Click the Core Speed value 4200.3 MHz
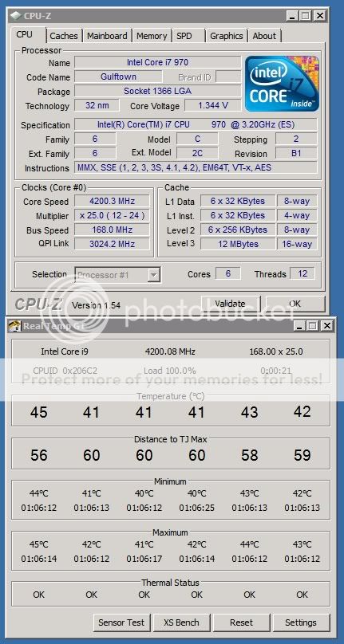The width and height of the screenshot is (344, 644). click(x=112, y=201)
